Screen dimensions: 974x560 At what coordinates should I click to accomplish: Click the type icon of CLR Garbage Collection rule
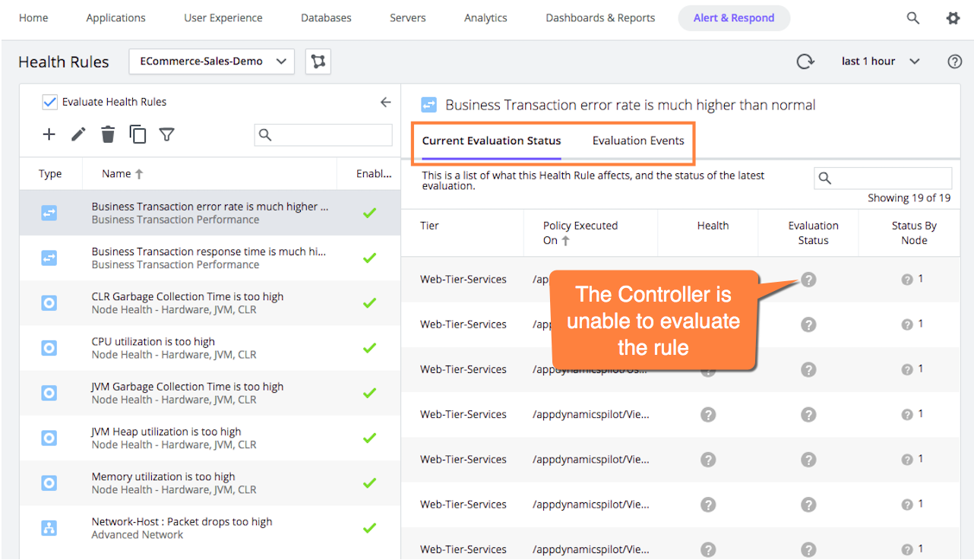click(49, 303)
